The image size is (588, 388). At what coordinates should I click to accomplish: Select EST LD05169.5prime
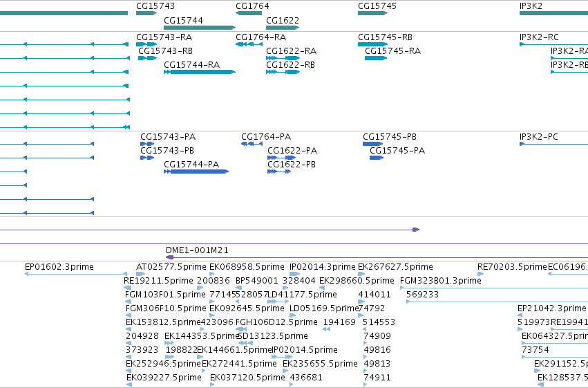324,308
